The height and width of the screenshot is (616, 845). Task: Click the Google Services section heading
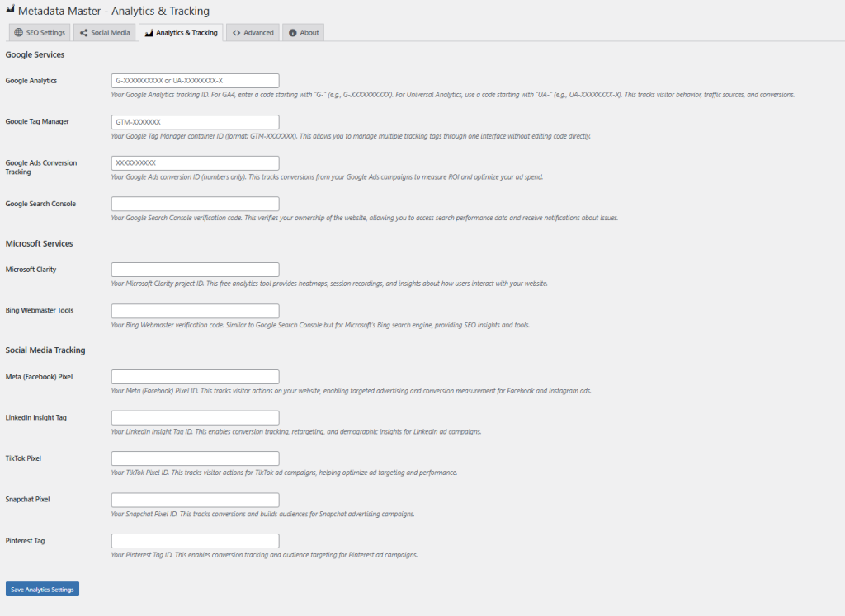35,54
